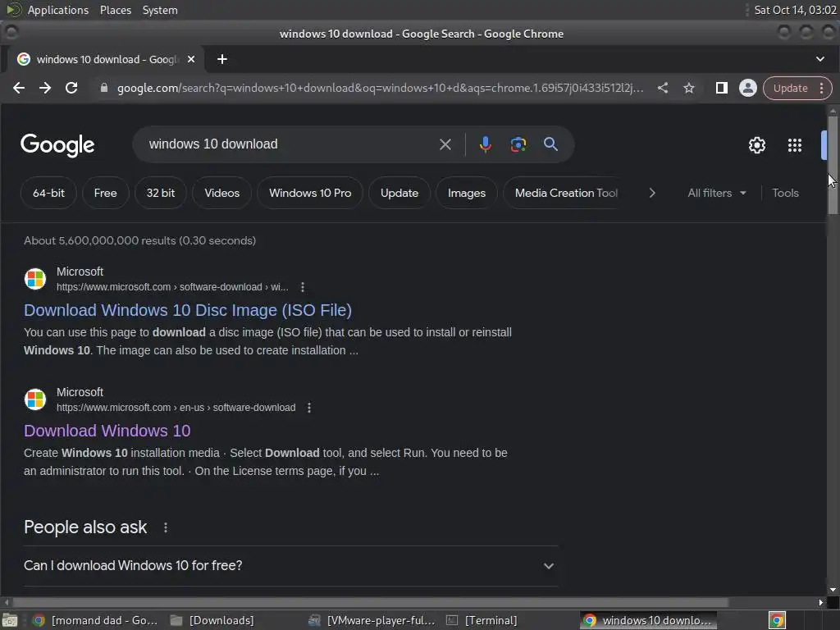Image resolution: width=840 pixels, height=630 pixels.
Task: Select the Free filter chip
Action: click(x=106, y=193)
